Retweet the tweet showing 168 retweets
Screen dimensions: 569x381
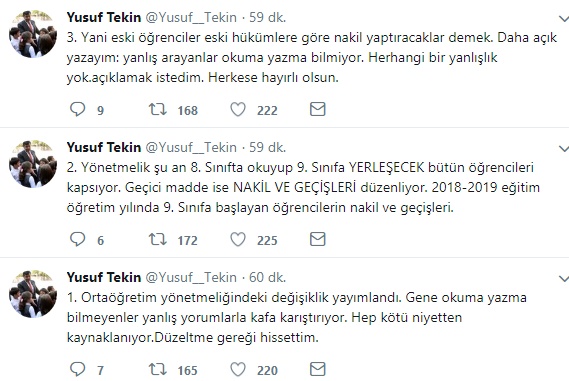coord(158,109)
